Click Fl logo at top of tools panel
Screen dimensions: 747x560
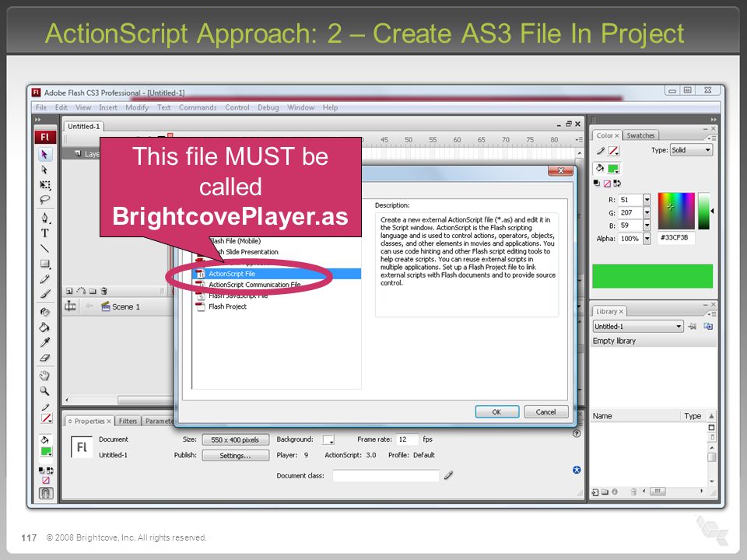coord(45,137)
